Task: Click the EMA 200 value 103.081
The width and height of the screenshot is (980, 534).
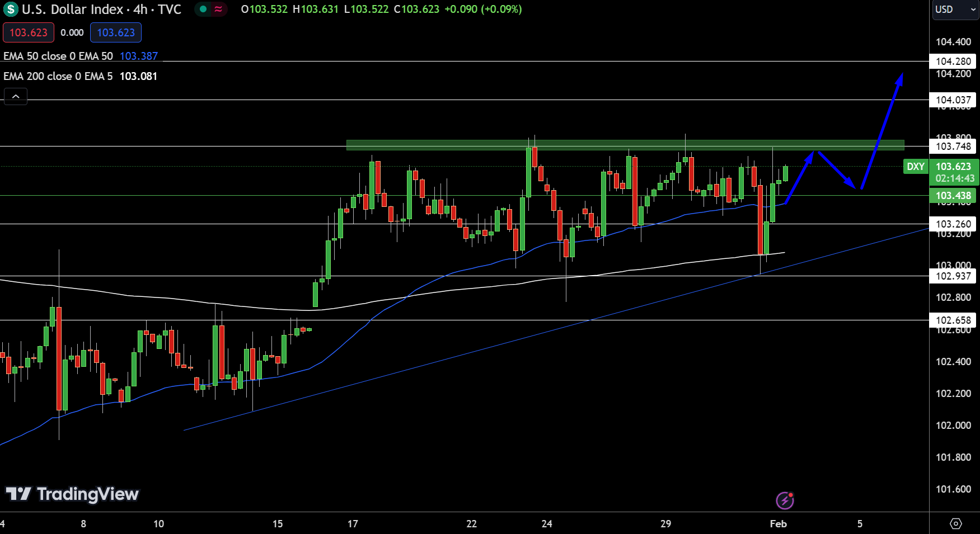Action: click(138, 76)
